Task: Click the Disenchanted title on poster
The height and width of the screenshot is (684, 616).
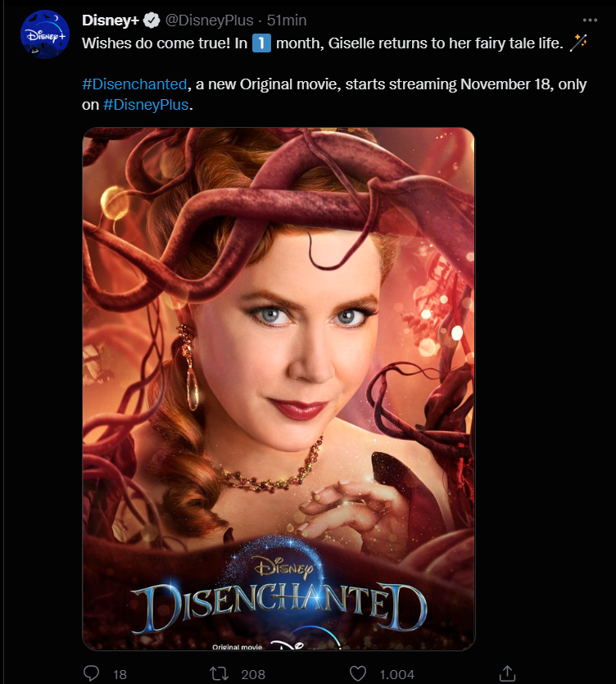Action: (x=279, y=606)
